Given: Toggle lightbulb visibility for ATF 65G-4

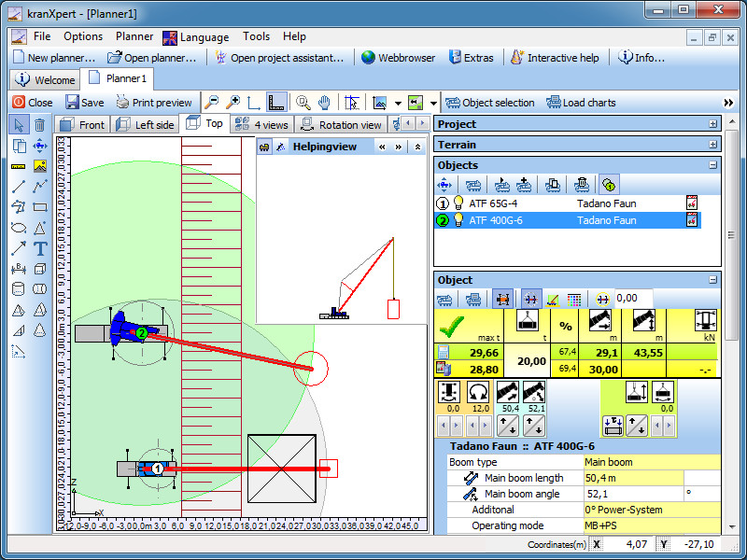Looking at the screenshot, I should click(458, 203).
